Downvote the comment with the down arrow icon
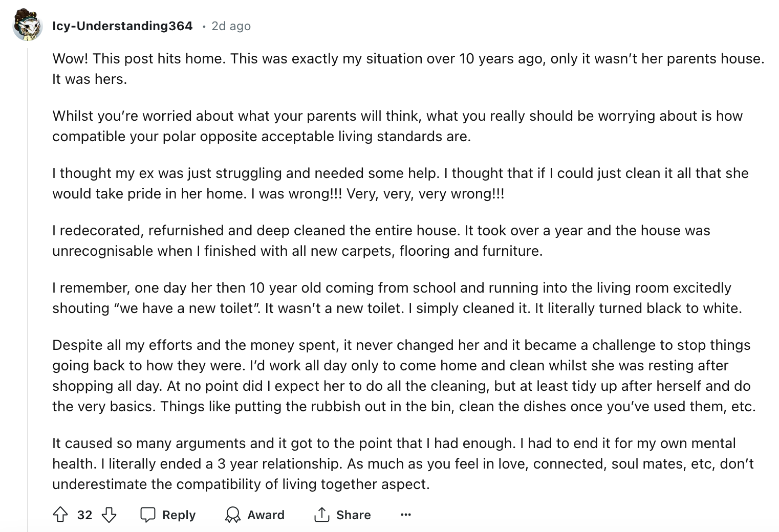 pyautogui.click(x=109, y=515)
